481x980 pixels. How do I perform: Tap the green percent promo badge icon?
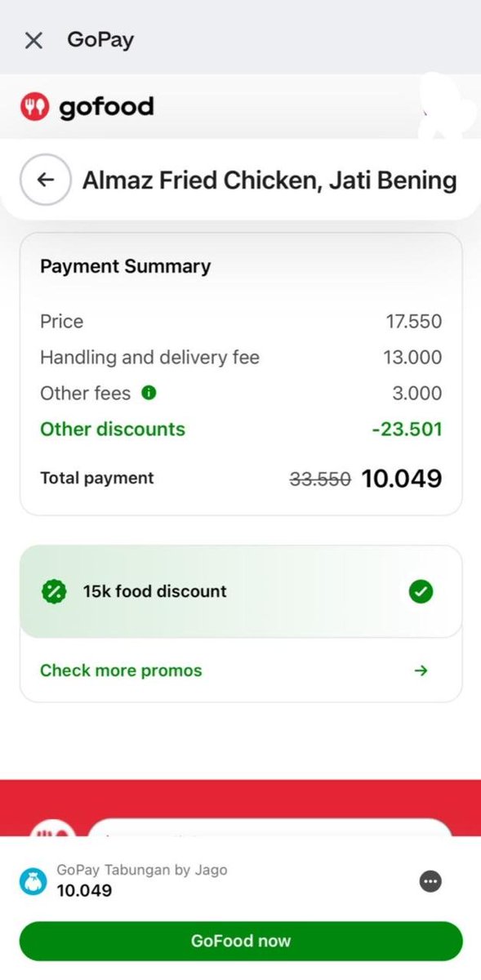tap(53, 591)
